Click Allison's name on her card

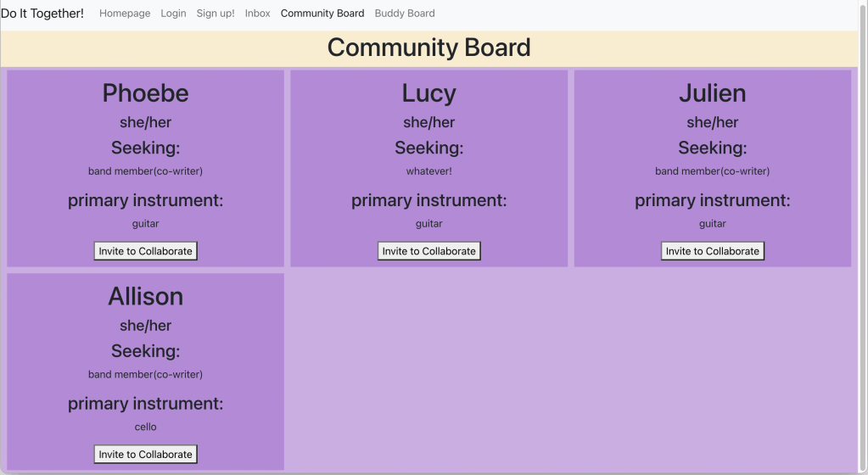[145, 297]
